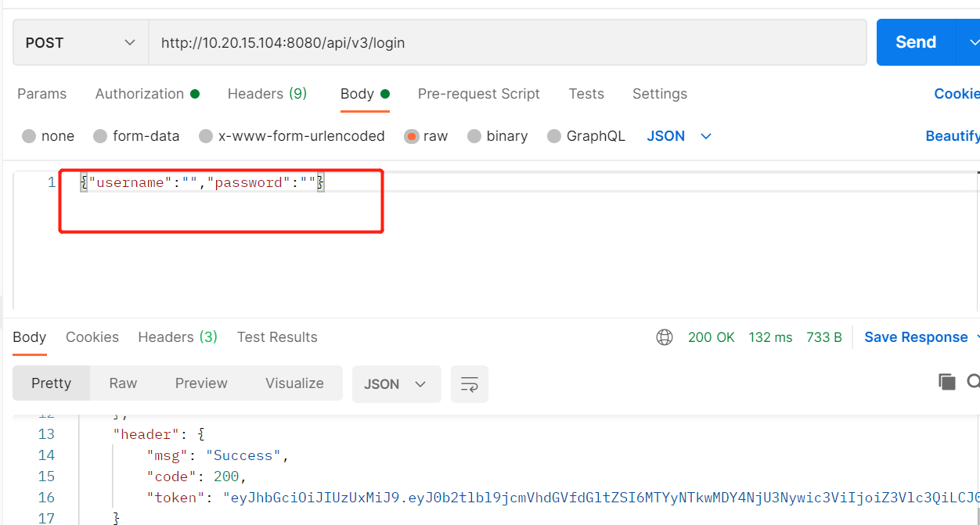Open the Save Response menu

(921, 337)
